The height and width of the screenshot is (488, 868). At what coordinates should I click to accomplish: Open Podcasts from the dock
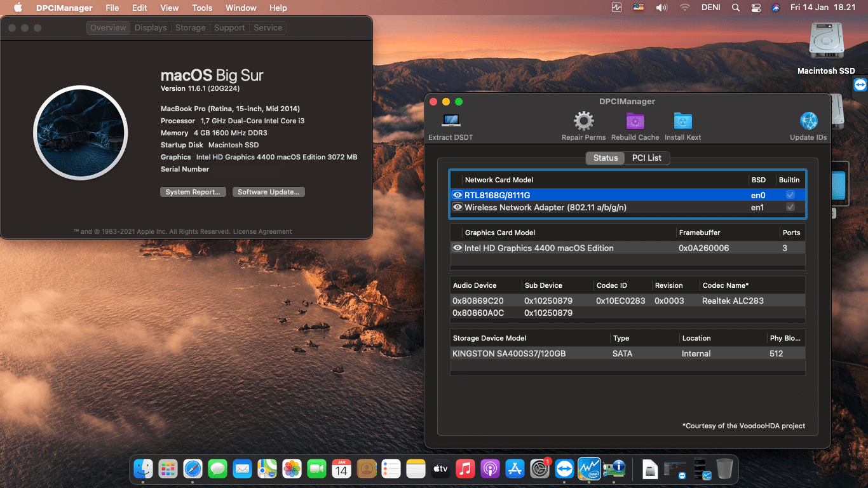click(490, 469)
